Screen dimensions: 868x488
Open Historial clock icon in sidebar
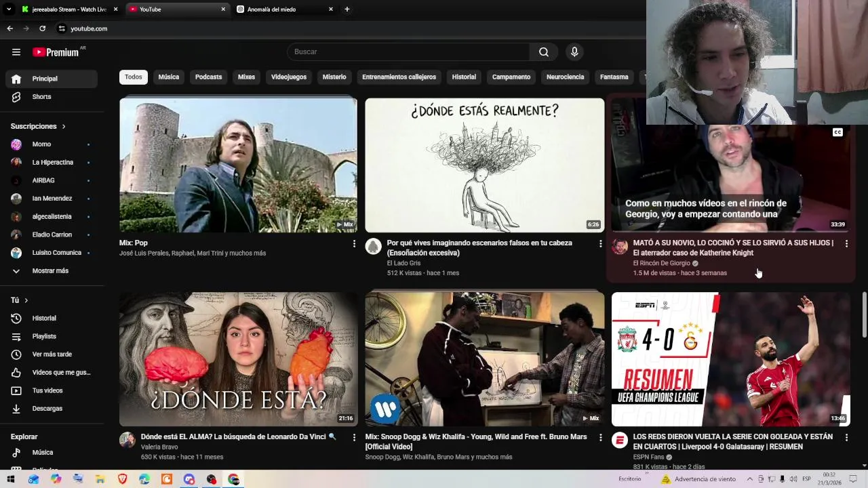tap(16, 319)
